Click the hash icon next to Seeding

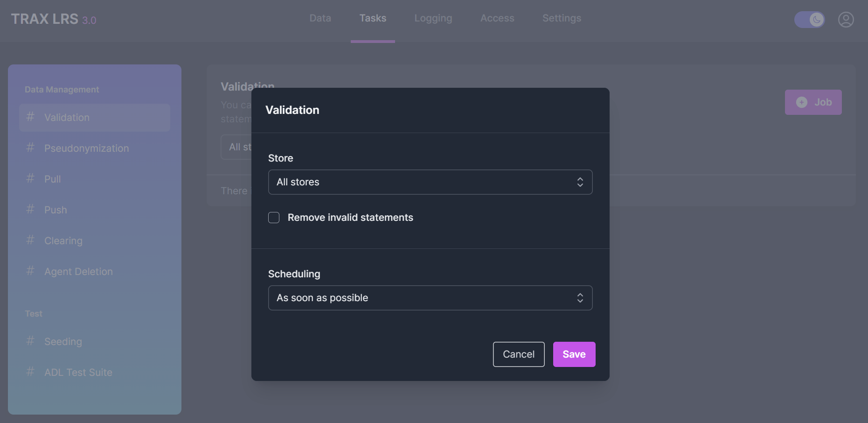30,341
